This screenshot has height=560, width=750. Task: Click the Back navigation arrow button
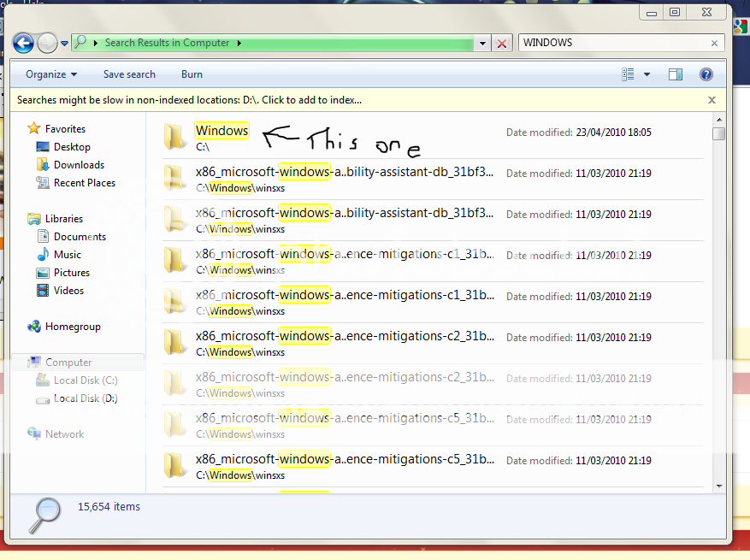pyautogui.click(x=23, y=43)
